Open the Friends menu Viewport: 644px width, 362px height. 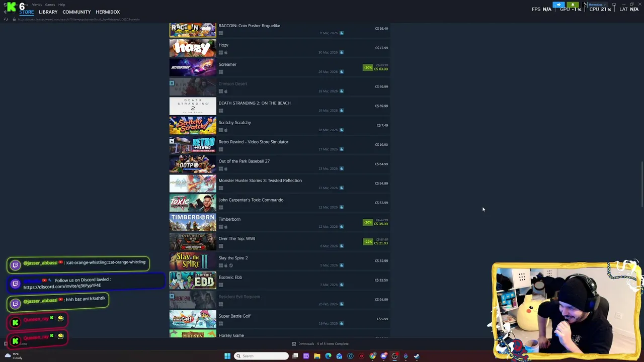click(37, 5)
